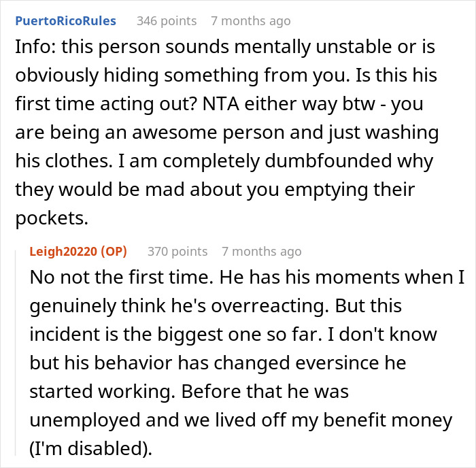Click the 370 points score
The width and height of the screenshot is (476, 468).
[x=177, y=251]
